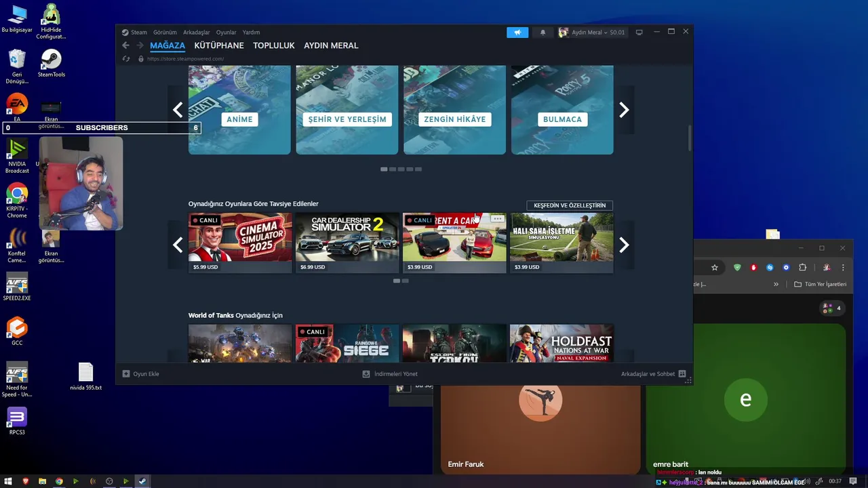Go forward using Steam's forward arrow
This screenshot has height=488, width=868.
pos(140,45)
